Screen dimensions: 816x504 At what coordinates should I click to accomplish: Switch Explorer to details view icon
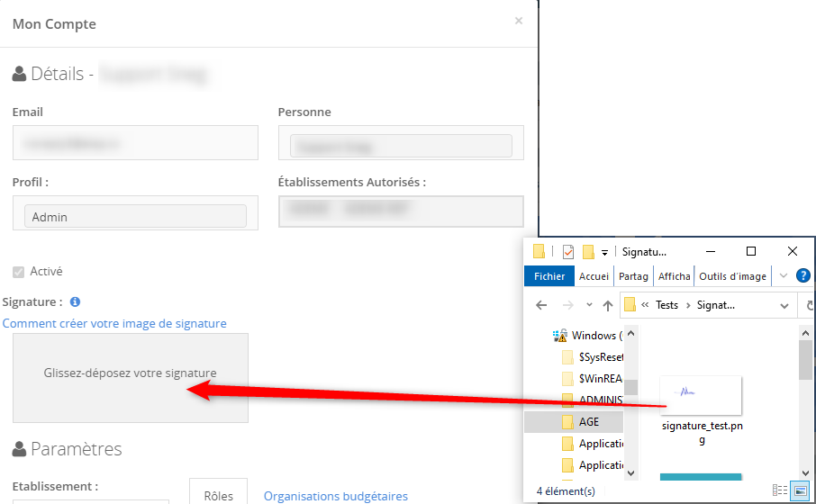(x=780, y=490)
